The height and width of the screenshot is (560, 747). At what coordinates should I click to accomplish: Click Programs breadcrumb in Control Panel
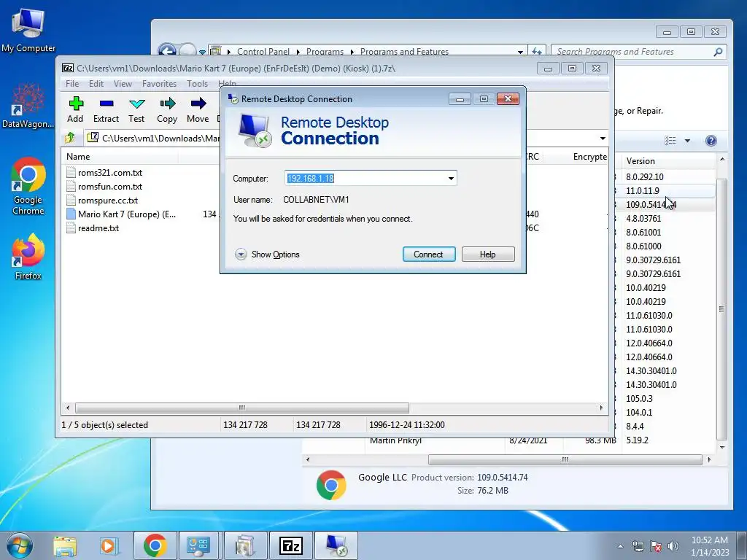[x=325, y=52]
